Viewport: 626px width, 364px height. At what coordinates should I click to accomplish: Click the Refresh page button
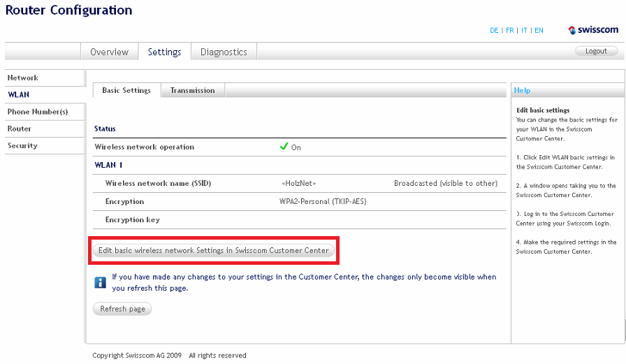pyautogui.click(x=122, y=309)
